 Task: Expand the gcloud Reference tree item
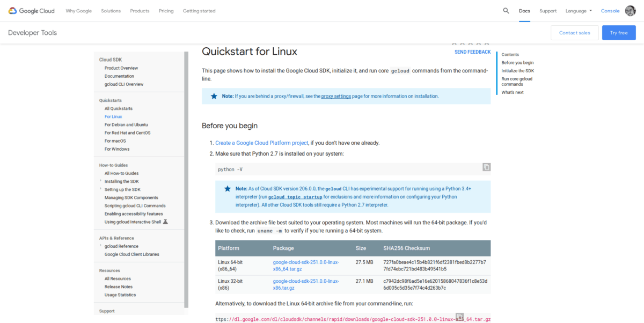point(100,246)
